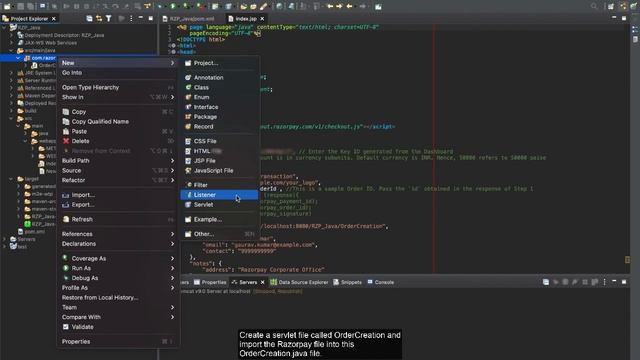Viewport: 640px width, 360px height.
Task: Choose Other... in New submenu
Action: point(219,234)
